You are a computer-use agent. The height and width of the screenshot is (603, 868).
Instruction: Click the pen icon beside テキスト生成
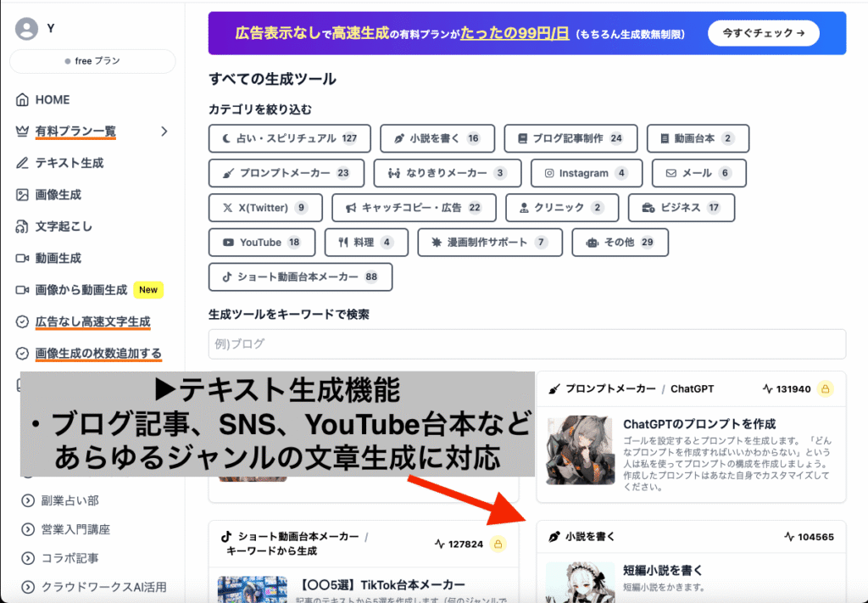[22, 163]
